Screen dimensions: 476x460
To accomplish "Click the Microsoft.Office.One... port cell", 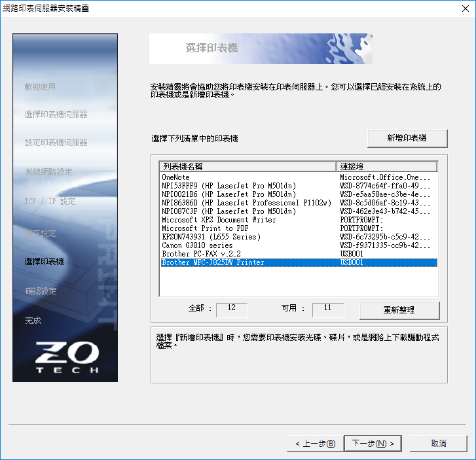I will pos(385,177).
